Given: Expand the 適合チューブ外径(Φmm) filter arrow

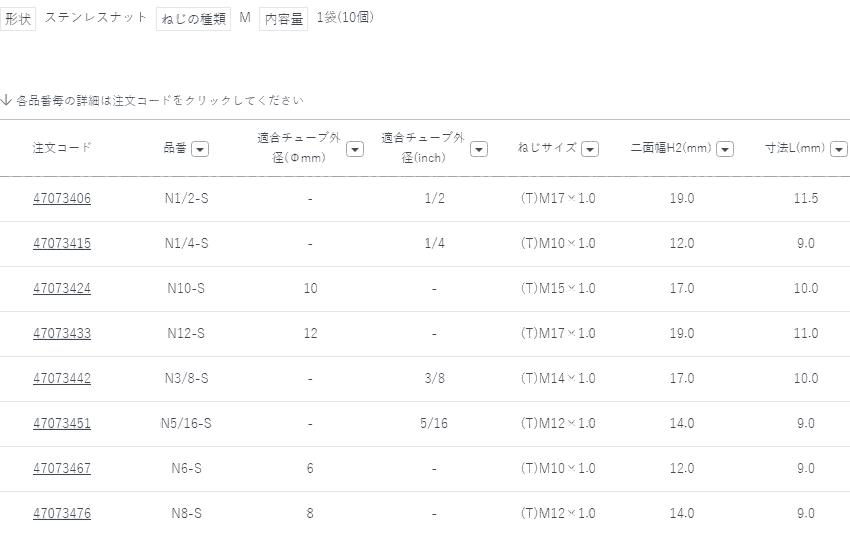Looking at the screenshot, I should click(x=354, y=149).
